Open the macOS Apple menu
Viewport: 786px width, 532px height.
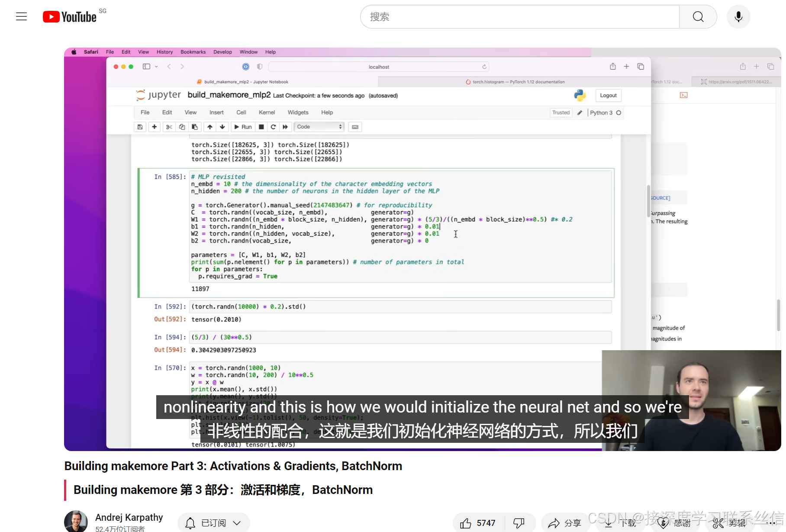[x=74, y=52]
